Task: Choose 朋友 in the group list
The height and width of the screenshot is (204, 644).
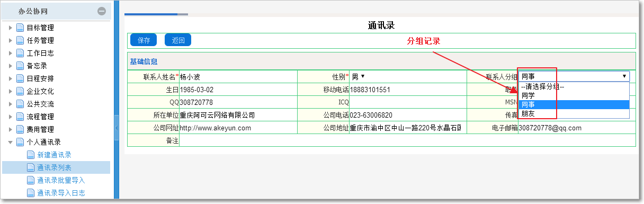Action: click(574, 113)
